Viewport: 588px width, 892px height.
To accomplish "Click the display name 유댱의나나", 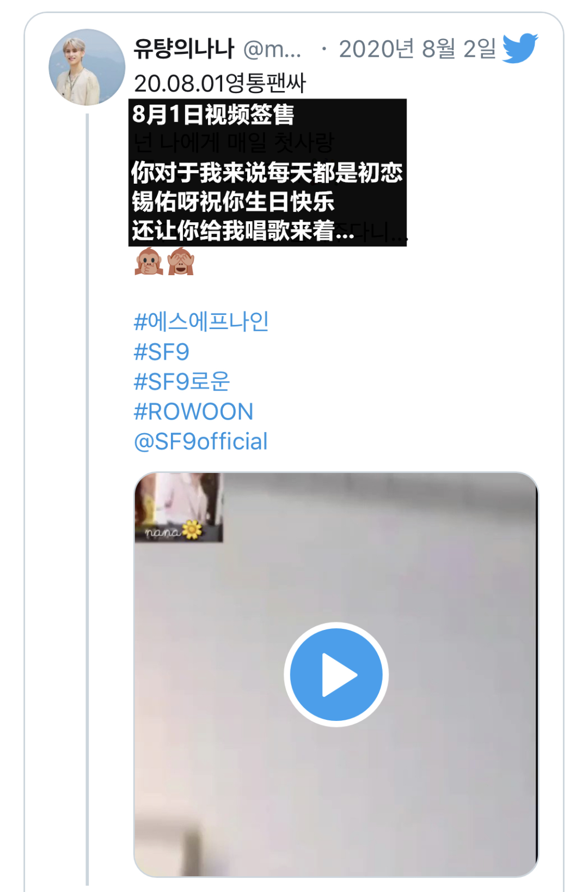I will (x=184, y=49).
